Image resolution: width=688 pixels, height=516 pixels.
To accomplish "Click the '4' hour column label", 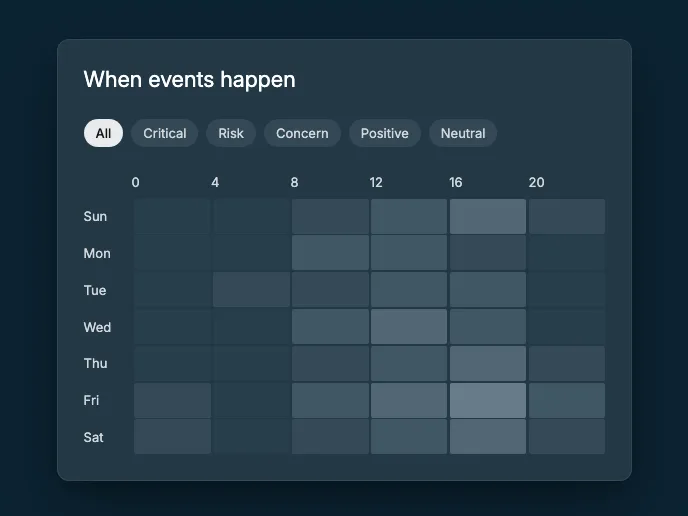I will point(215,182).
